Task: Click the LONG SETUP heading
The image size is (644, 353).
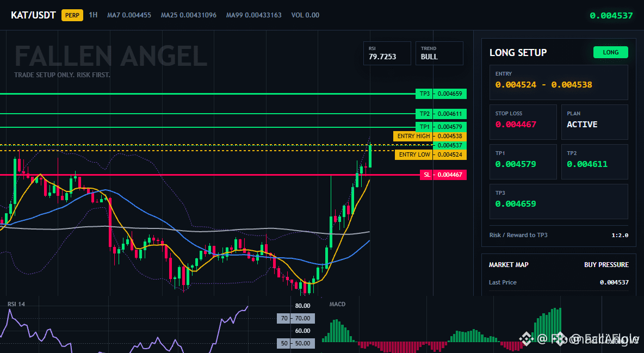Action: click(518, 53)
